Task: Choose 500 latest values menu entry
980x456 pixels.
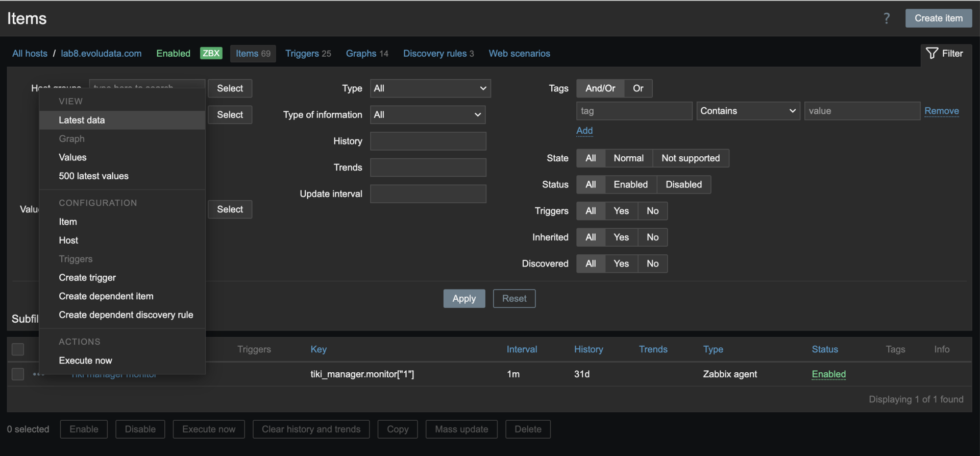Action: click(x=122, y=176)
